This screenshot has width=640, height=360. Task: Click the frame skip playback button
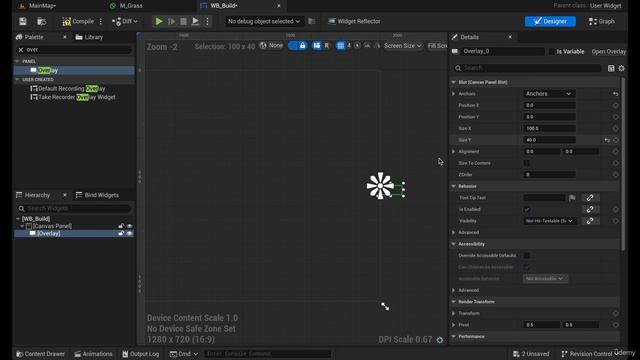click(x=171, y=21)
